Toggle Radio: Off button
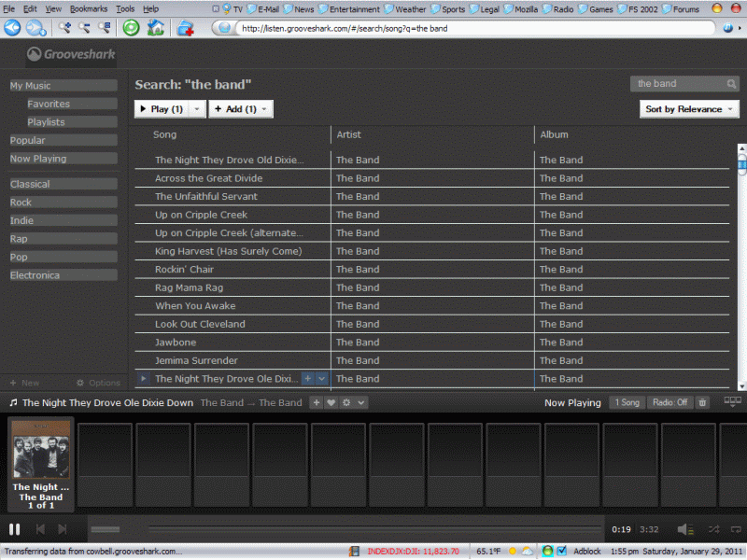The height and width of the screenshot is (560, 747). (669, 403)
